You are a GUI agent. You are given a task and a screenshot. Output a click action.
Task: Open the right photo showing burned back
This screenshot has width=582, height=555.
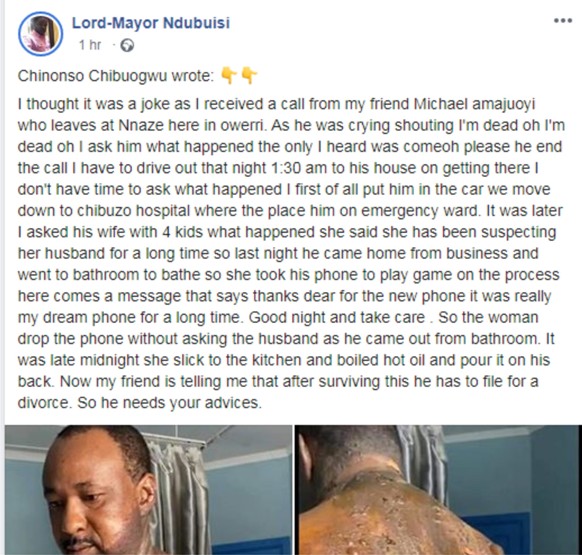point(438,490)
